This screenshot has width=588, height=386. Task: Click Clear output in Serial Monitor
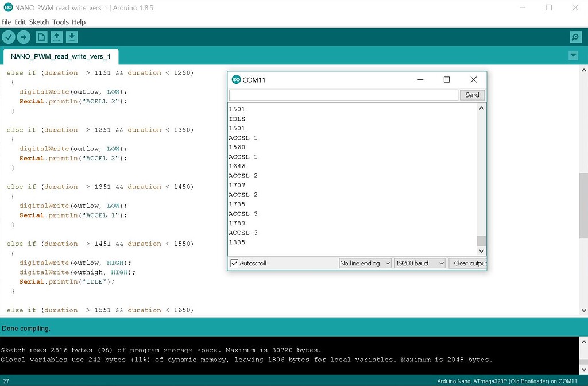pos(469,263)
